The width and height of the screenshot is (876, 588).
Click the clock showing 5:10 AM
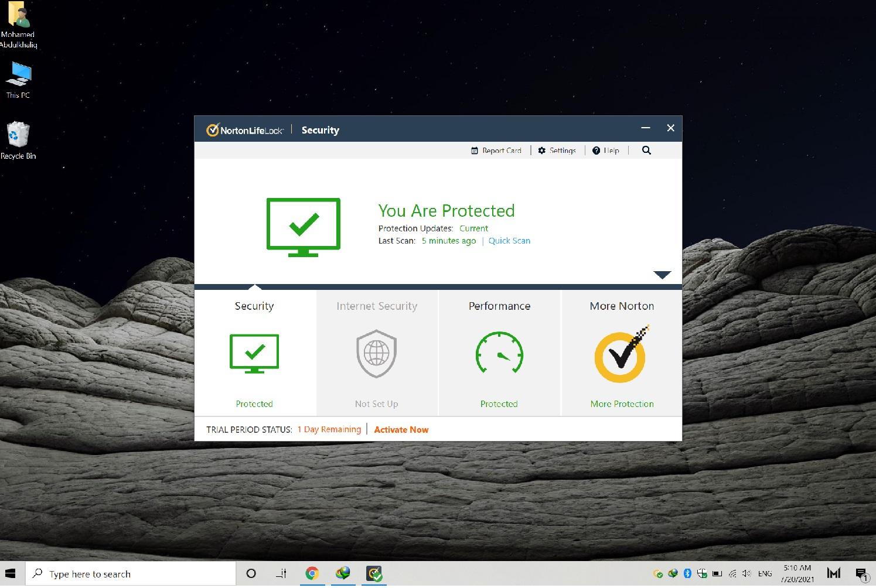pos(797,573)
